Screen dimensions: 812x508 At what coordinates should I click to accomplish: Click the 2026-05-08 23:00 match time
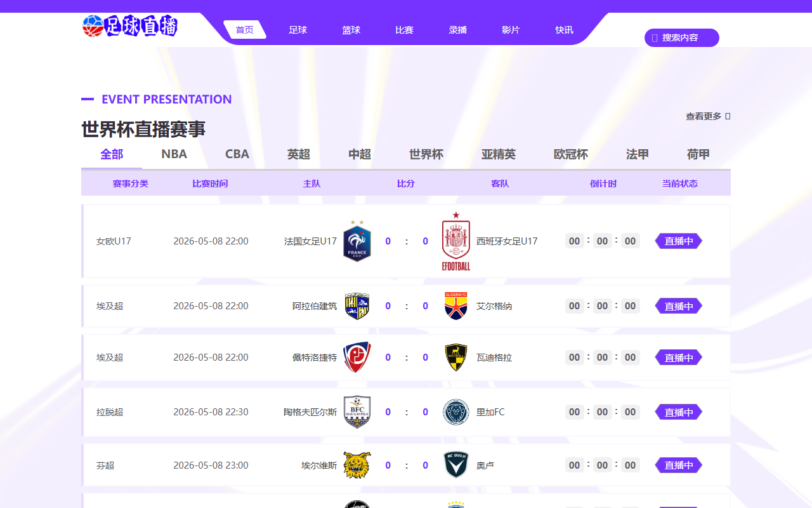tap(211, 465)
